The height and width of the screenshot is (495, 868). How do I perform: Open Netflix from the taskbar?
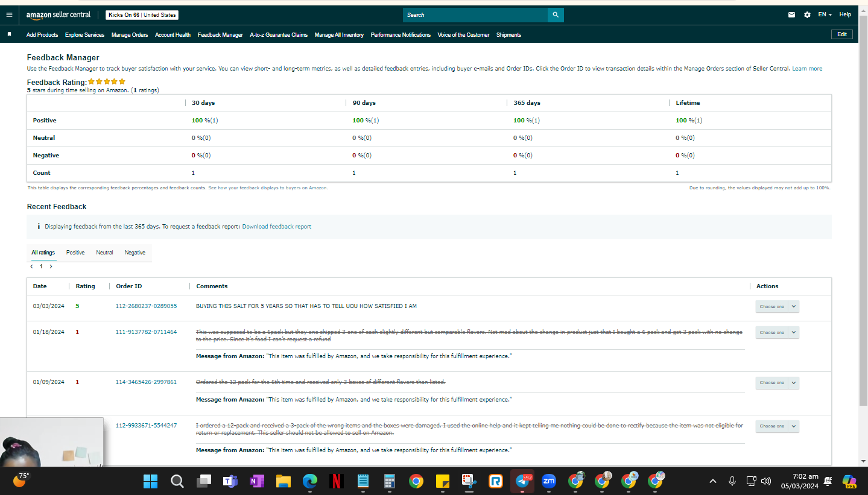pyautogui.click(x=337, y=481)
